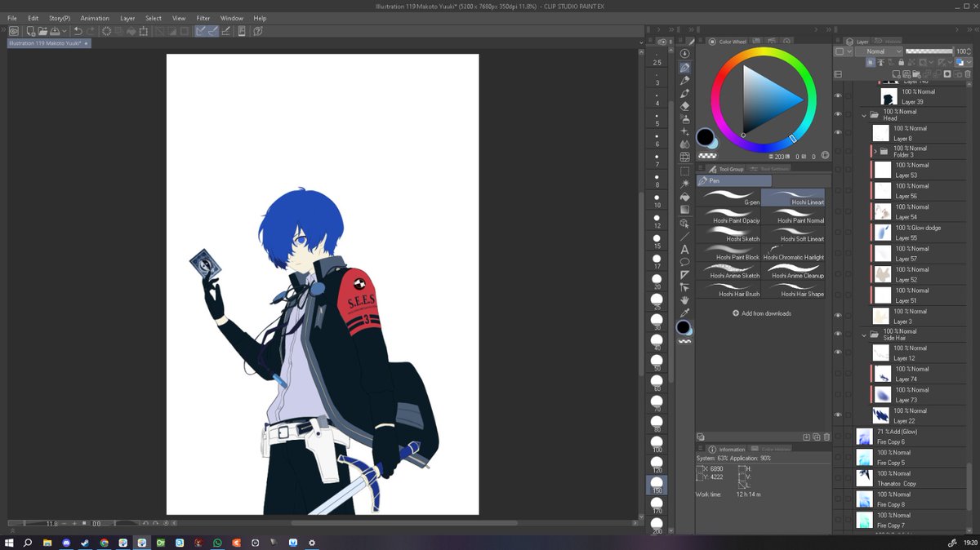The image size is (980, 550).
Task: Select the rectangular Selection area tool
Action: [684, 171]
